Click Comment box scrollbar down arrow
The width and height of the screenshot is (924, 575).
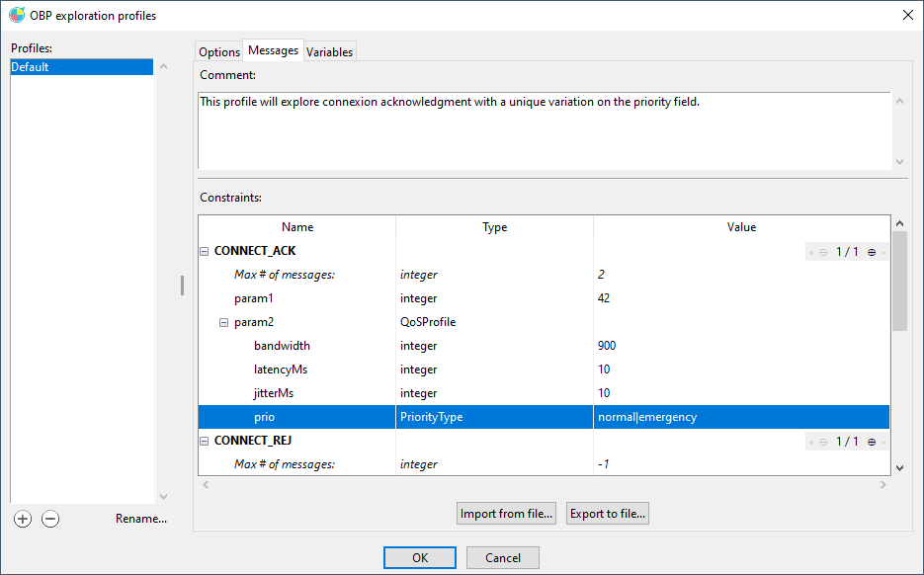click(900, 161)
